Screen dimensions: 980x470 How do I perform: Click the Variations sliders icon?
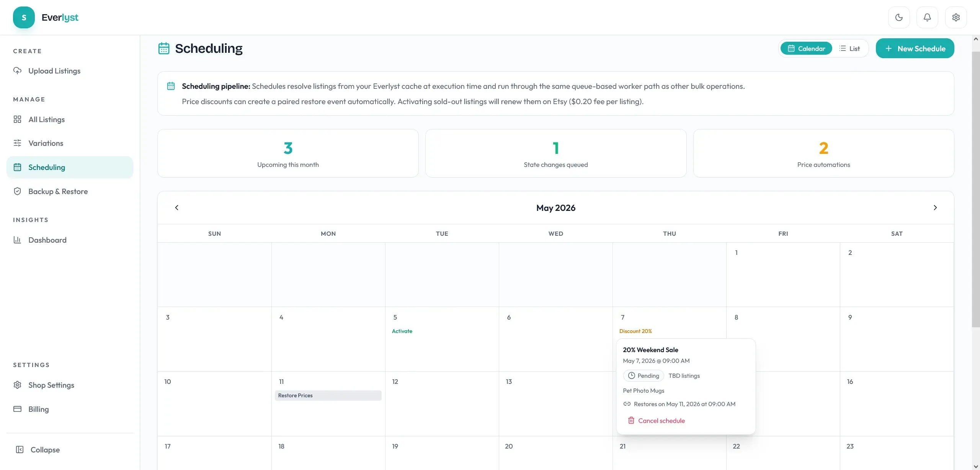click(x=17, y=143)
